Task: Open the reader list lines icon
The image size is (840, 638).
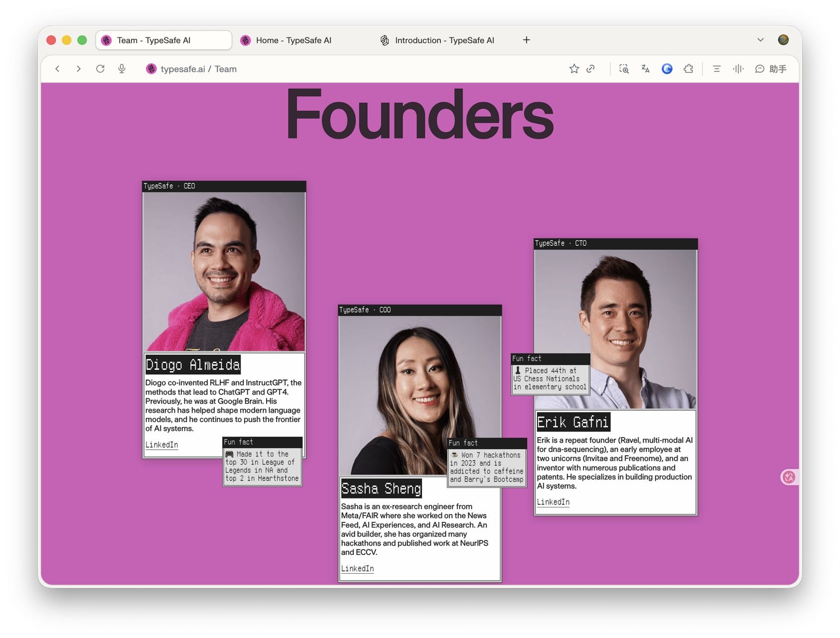Action: (716, 69)
